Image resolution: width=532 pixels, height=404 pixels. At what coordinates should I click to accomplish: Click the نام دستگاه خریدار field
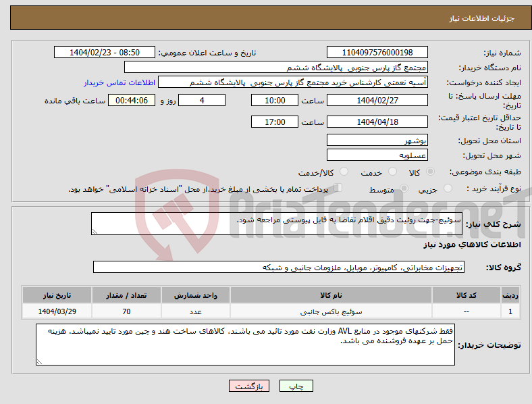click(x=276, y=67)
